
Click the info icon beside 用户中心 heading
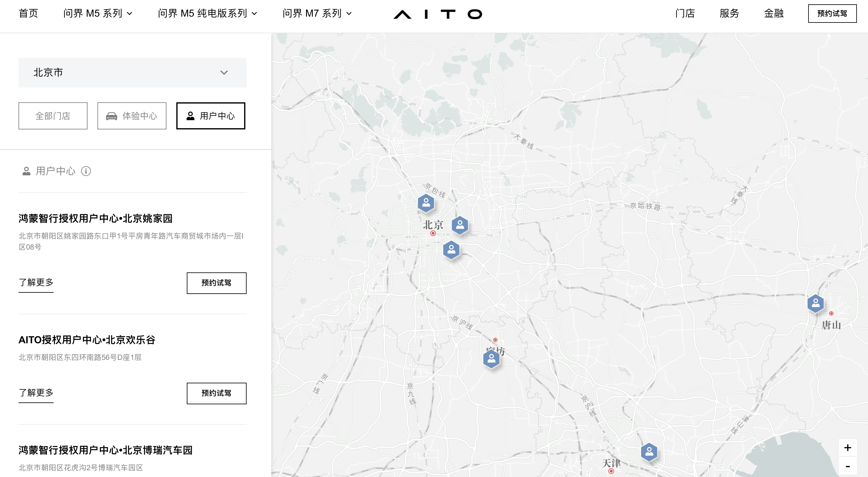[x=86, y=171]
